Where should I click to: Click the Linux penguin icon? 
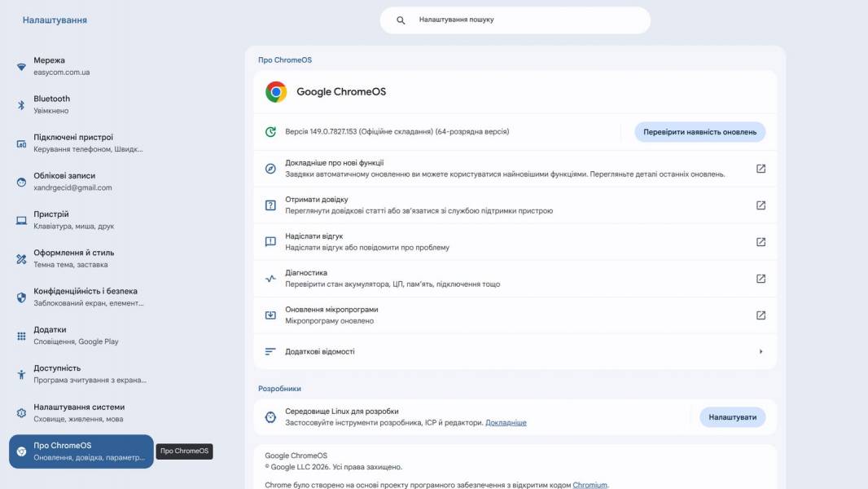click(270, 417)
